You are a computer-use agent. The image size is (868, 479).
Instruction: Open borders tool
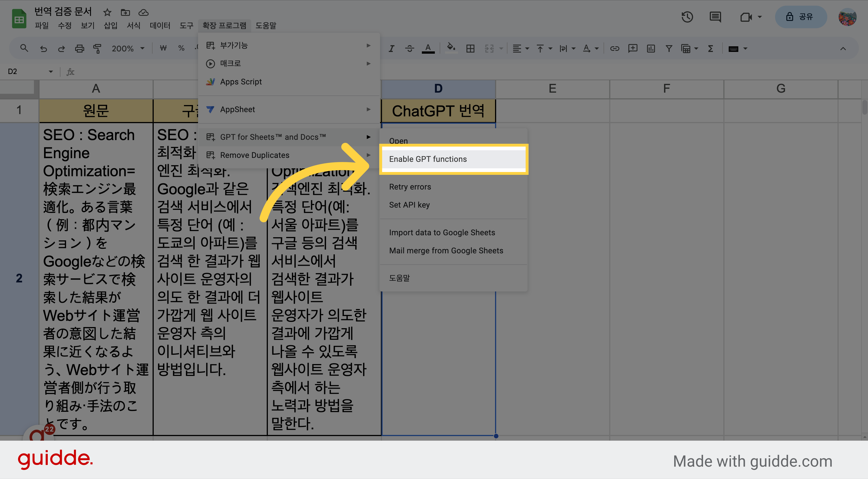click(x=470, y=49)
